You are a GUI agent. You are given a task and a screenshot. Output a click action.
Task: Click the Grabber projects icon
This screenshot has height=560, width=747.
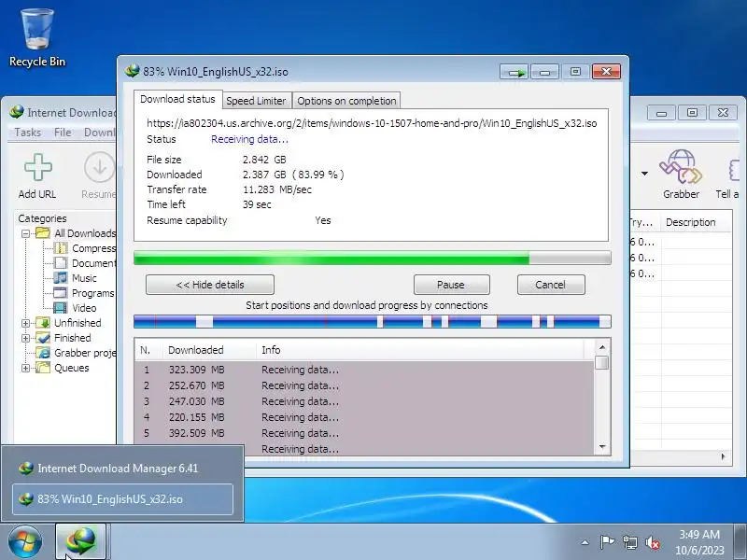pyautogui.click(x=43, y=353)
